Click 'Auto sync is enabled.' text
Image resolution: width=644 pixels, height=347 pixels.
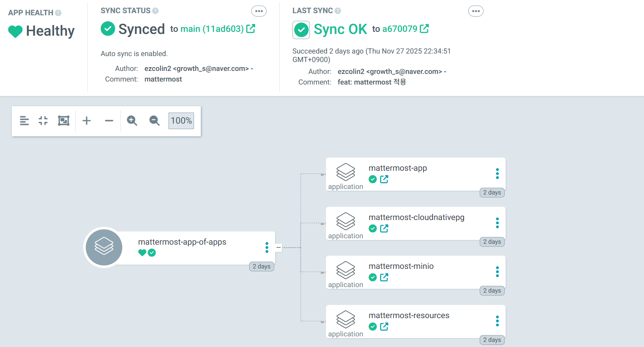(x=134, y=54)
